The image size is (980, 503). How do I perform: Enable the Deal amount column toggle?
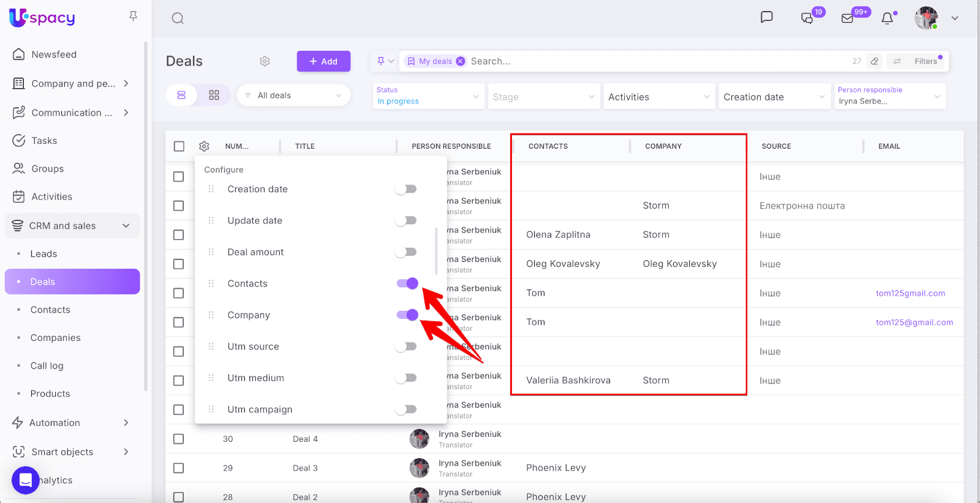[405, 252]
